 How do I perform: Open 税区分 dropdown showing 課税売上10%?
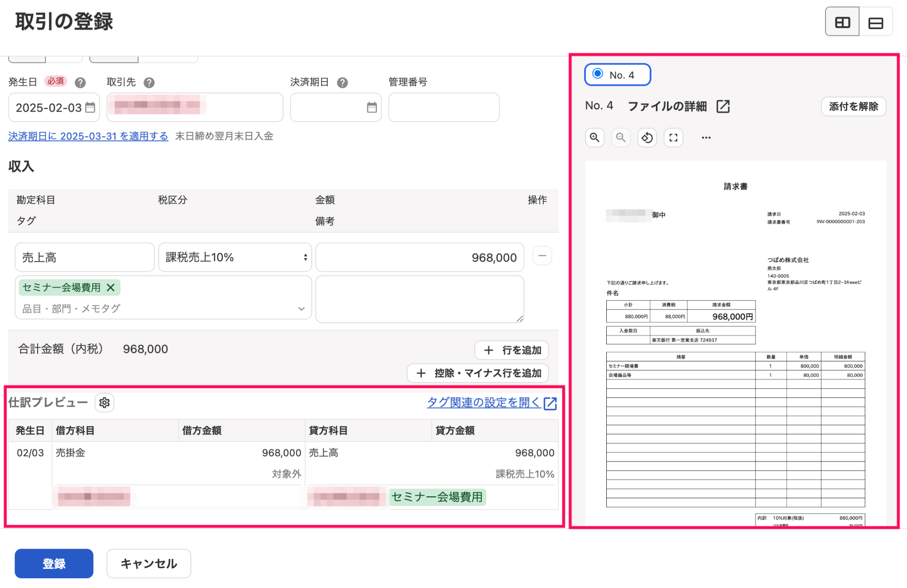click(235, 257)
